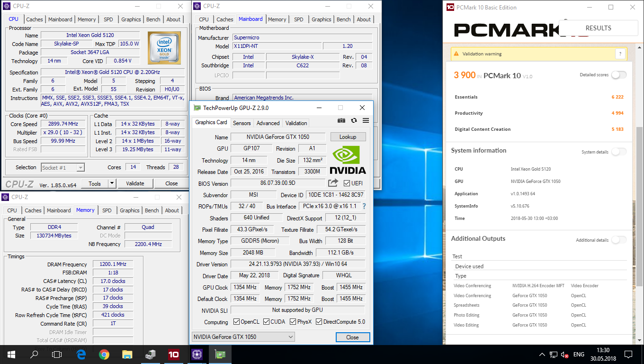644x364 pixels.
Task: Toggle the UEFI checkbox in GPU-Z
Action: click(x=347, y=183)
